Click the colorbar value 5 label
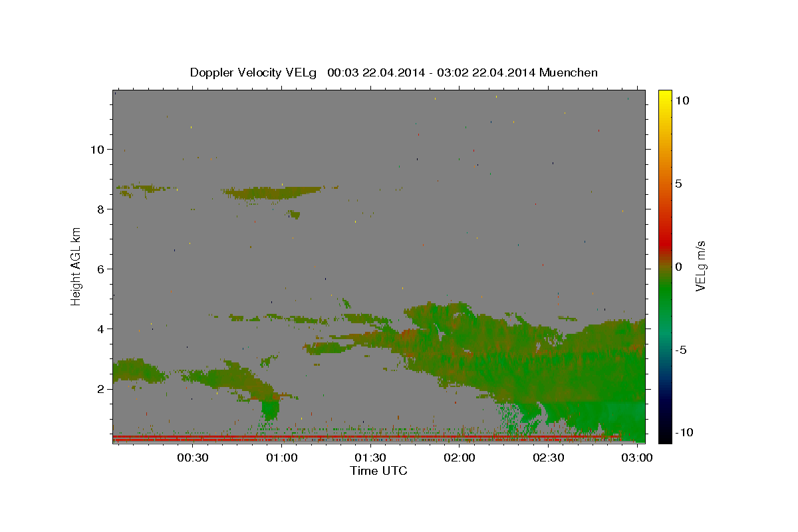 678,184
